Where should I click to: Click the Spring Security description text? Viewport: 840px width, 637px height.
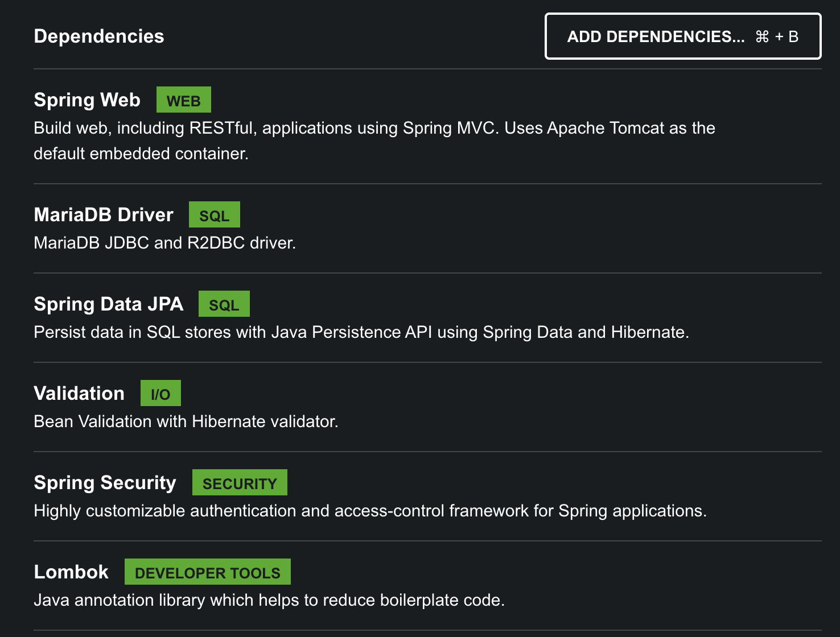[x=370, y=511]
